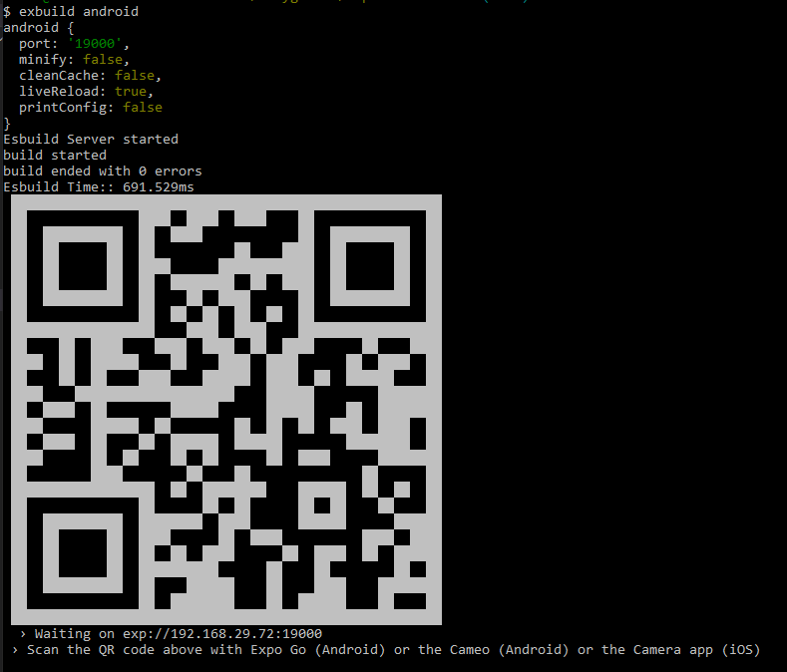Screen dimensions: 787x672
Task: Click the exp://192.168.29.72:19000 address
Action: click(x=222, y=634)
